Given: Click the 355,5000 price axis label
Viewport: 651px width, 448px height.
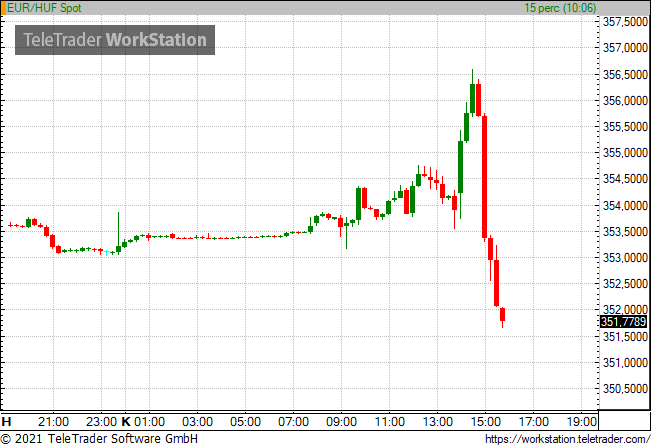Looking at the screenshot, I should pos(625,127).
